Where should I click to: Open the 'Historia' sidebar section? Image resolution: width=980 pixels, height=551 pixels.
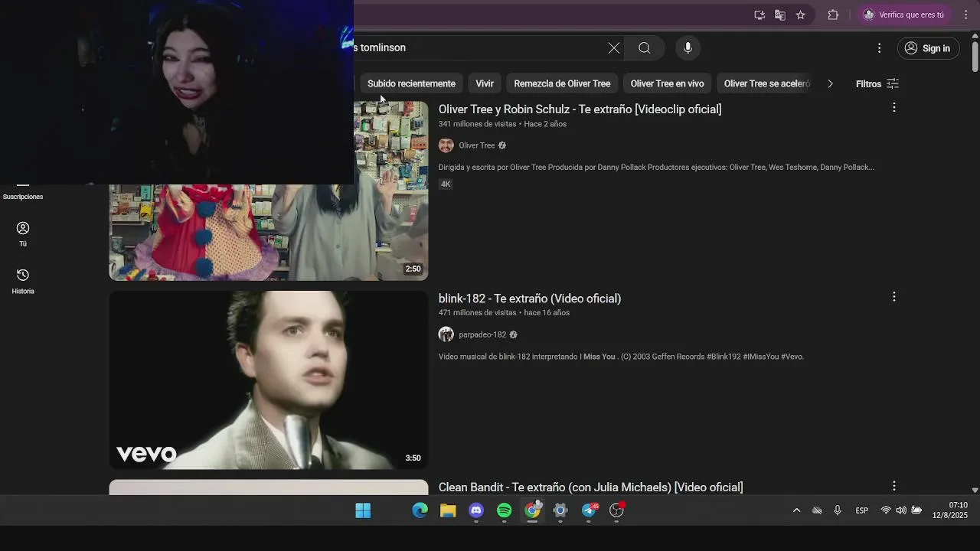[23, 281]
